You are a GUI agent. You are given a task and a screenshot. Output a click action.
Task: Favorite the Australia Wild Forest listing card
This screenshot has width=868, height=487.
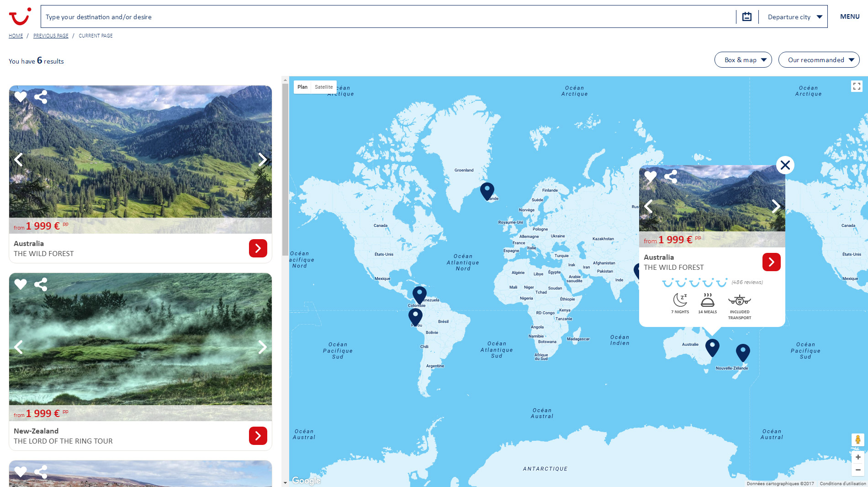21,97
